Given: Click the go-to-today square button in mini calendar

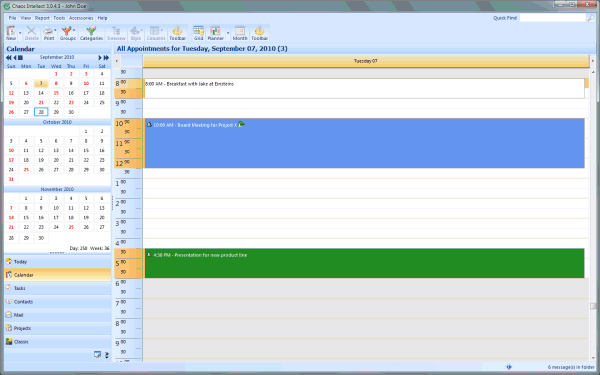Looking at the screenshot, I should tap(20, 58).
